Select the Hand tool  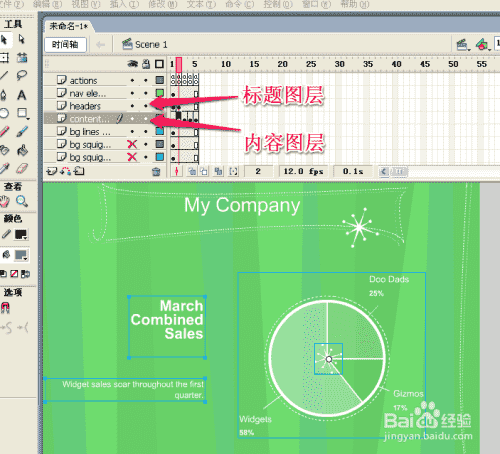click(x=4, y=201)
